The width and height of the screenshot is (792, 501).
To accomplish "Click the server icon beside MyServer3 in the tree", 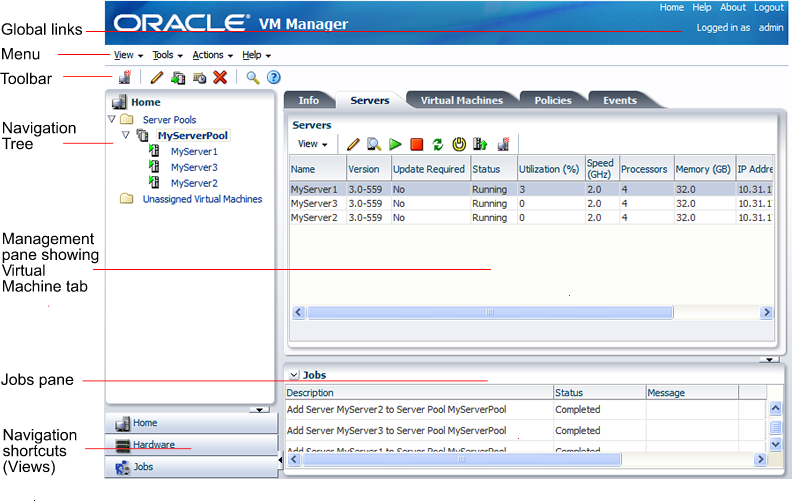I will pos(154,166).
